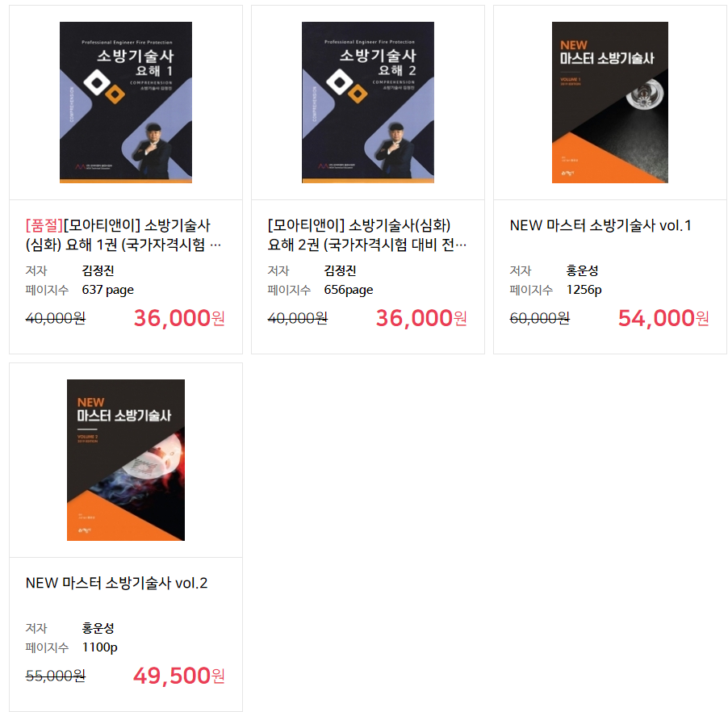Open the 소방기술사 요해 1 book cover

click(126, 103)
